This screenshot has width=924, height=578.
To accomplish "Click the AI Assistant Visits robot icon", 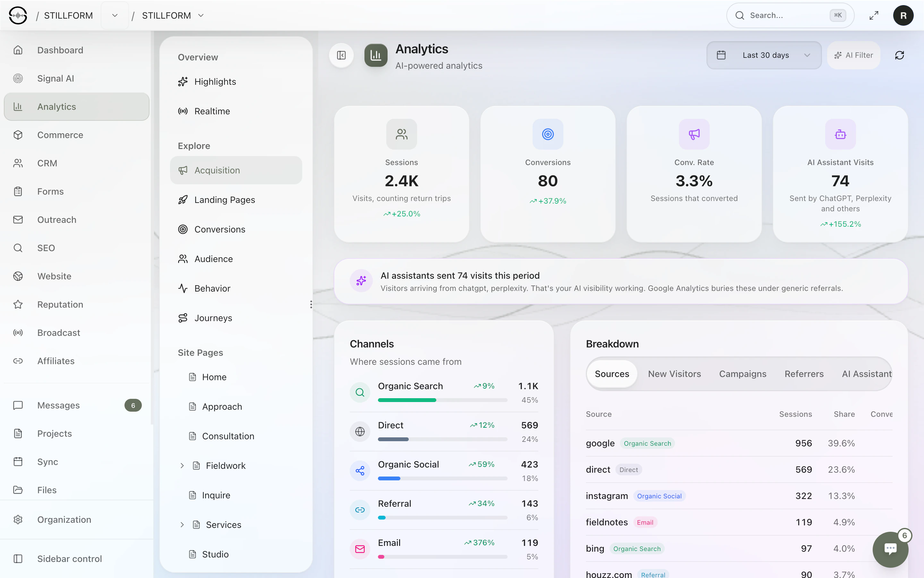I will pyautogui.click(x=840, y=134).
